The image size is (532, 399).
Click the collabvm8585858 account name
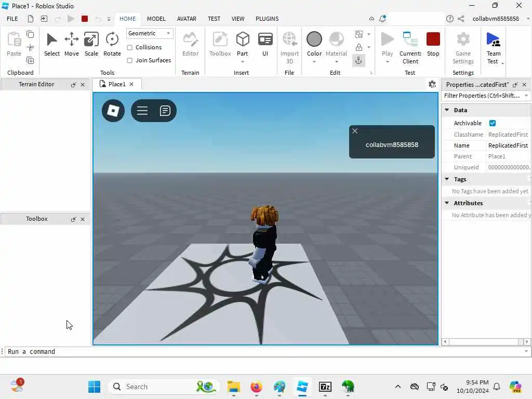coord(496,19)
